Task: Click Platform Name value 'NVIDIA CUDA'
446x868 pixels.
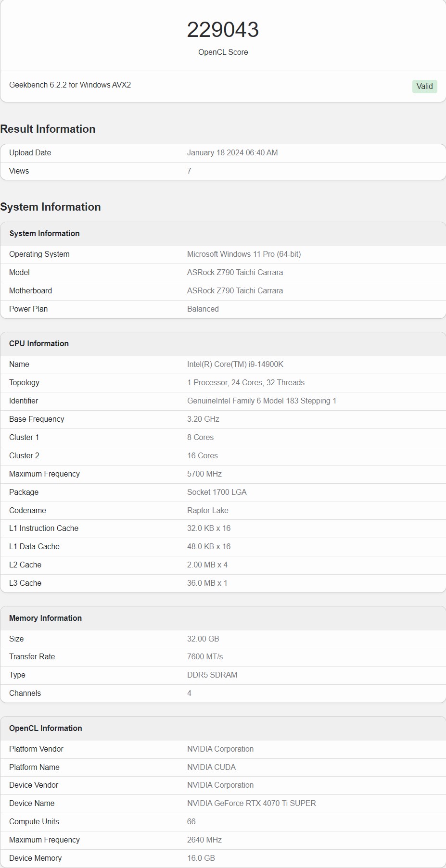Action: pos(211,767)
